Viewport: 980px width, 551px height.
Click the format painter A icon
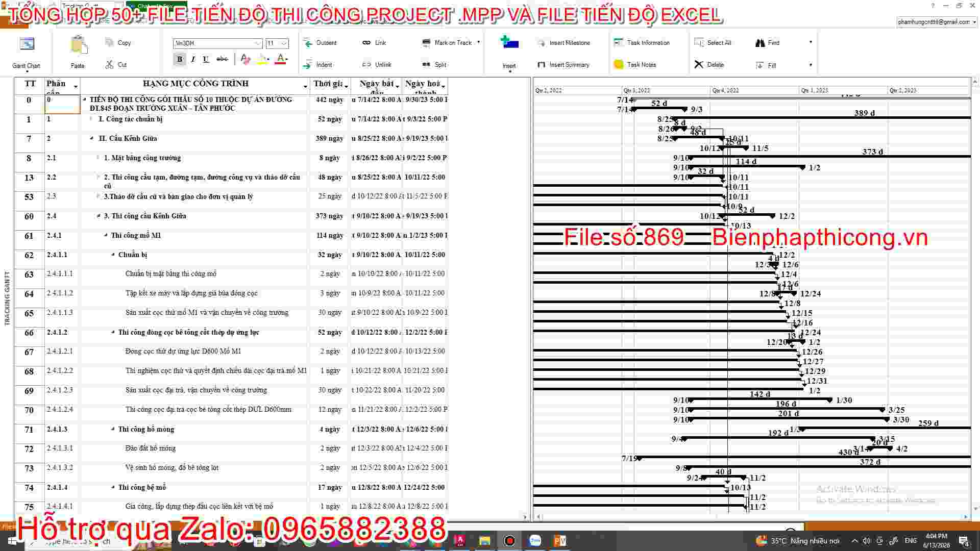245,59
